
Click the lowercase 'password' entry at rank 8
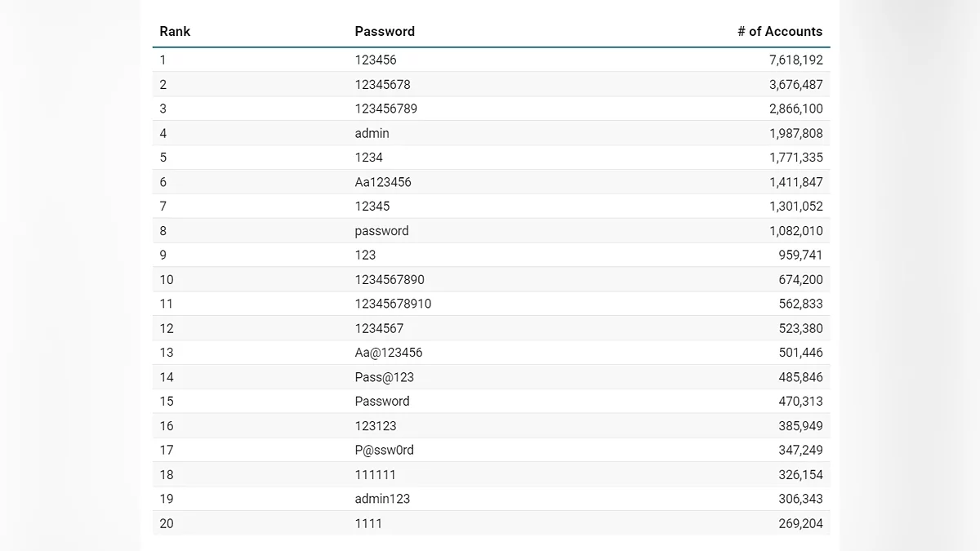(x=381, y=231)
